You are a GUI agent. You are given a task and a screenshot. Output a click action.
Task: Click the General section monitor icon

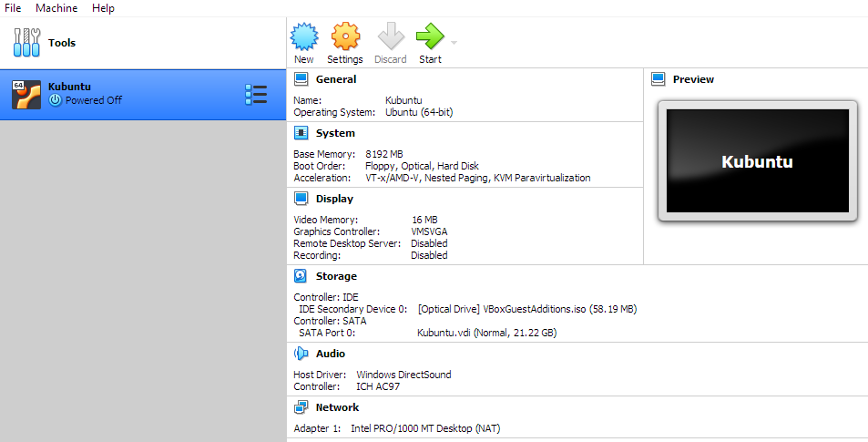(301, 79)
